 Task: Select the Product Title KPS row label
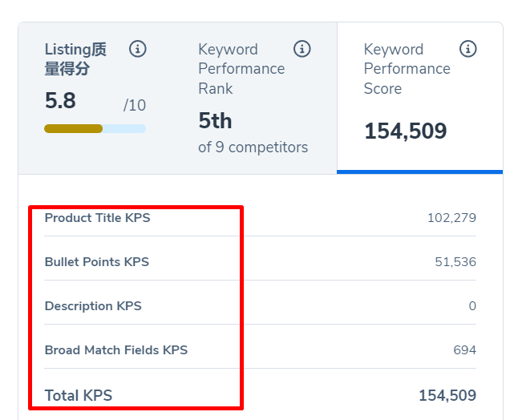tap(97, 218)
